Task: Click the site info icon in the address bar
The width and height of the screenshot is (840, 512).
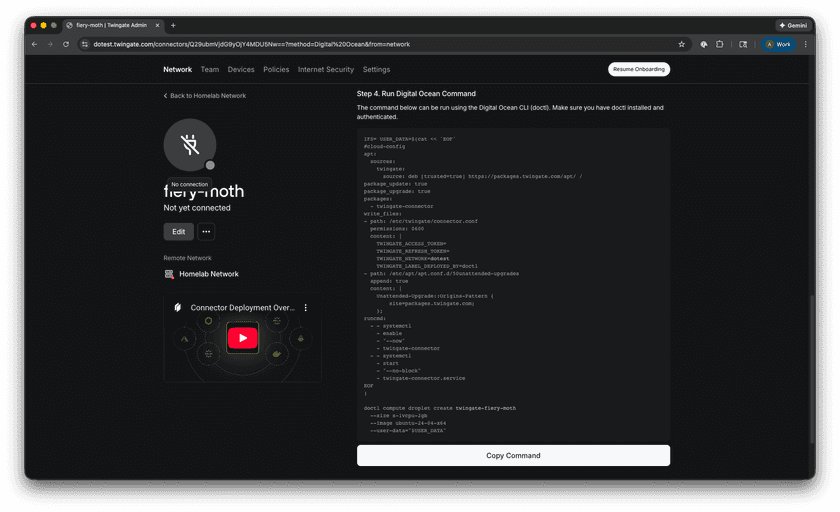Action: coord(85,44)
